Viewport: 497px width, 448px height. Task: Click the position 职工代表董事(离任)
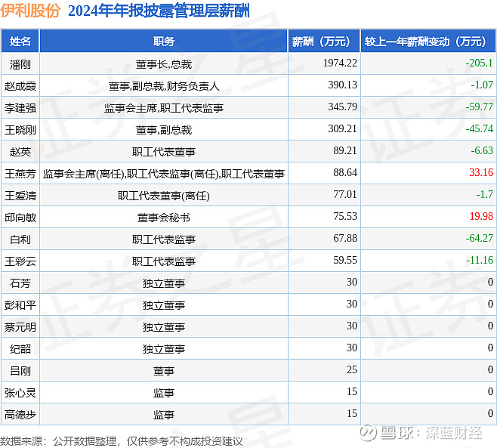tap(164, 196)
